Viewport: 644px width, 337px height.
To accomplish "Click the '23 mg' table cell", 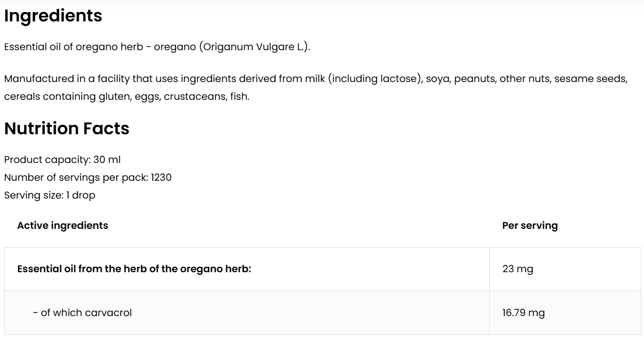I will (517, 270).
